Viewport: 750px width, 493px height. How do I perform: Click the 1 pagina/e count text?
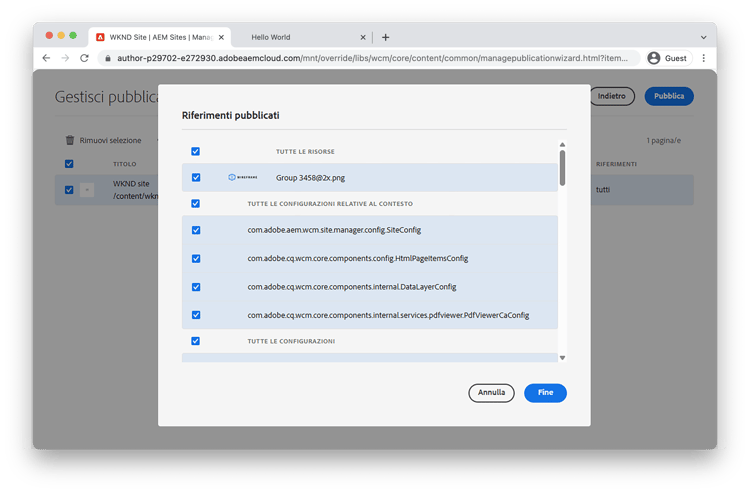point(663,141)
